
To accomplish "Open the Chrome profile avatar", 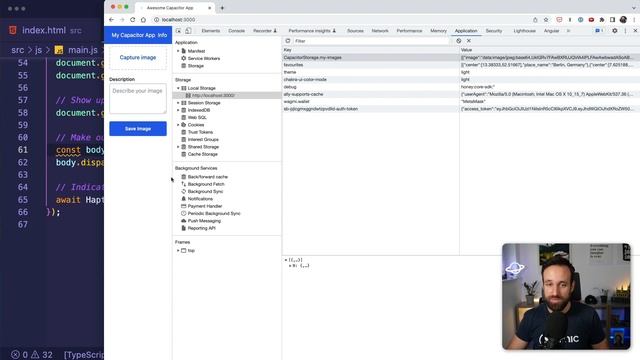I will (623, 20).
